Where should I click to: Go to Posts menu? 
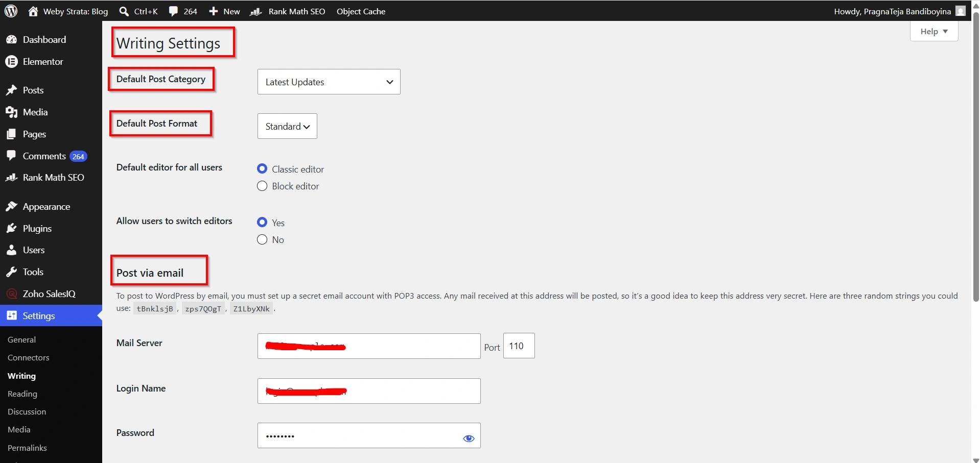(x=33, y=90)
